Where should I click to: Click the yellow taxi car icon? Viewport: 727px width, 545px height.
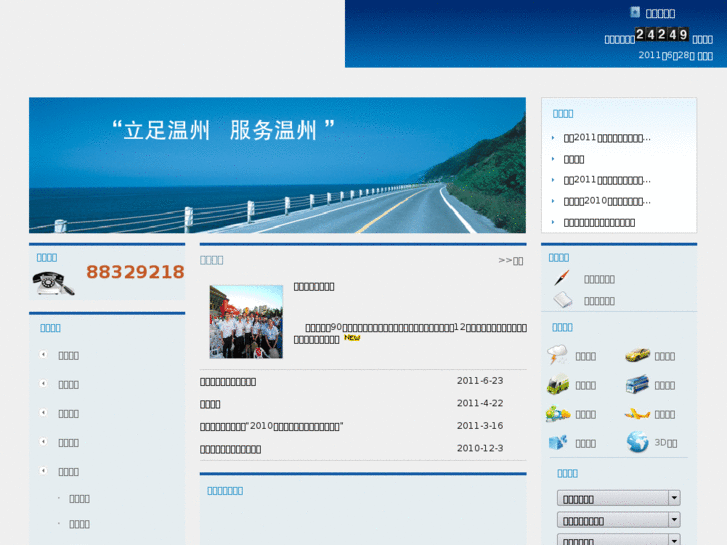[x=637, y=355]
